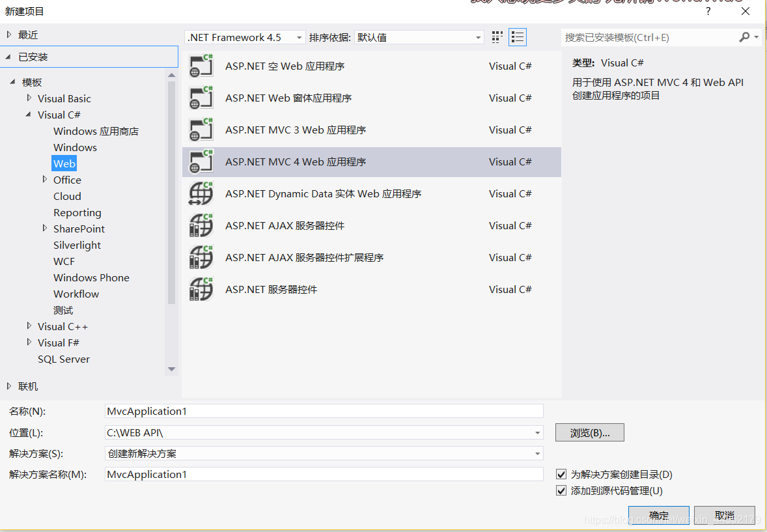This screenshot has width=767, height=532.
Task: Expand the Visual Basic node
Action: pos(29,98)
